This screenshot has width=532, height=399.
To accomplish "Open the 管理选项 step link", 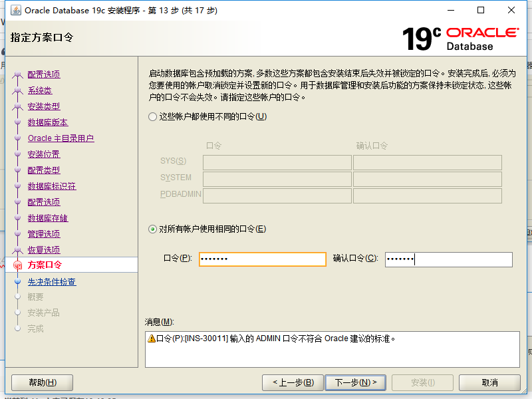I will (44, 234).
